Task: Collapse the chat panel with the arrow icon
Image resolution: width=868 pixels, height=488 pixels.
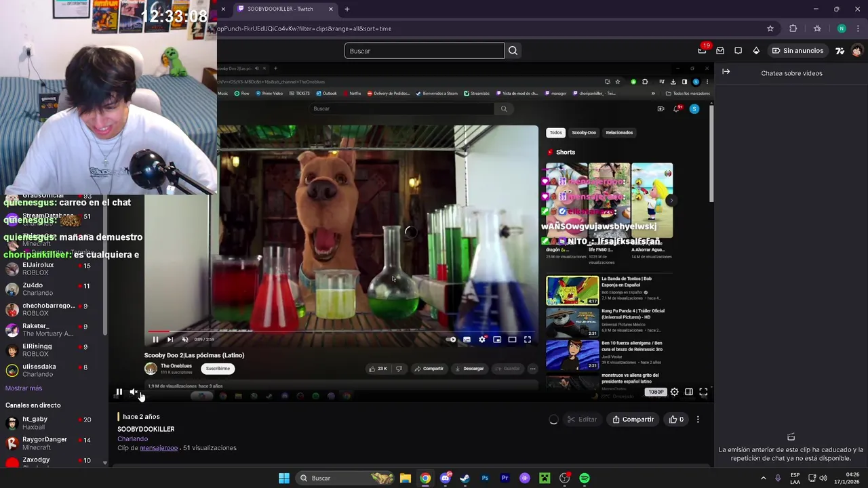Action: pyautogui.click(x=726, y=71)
